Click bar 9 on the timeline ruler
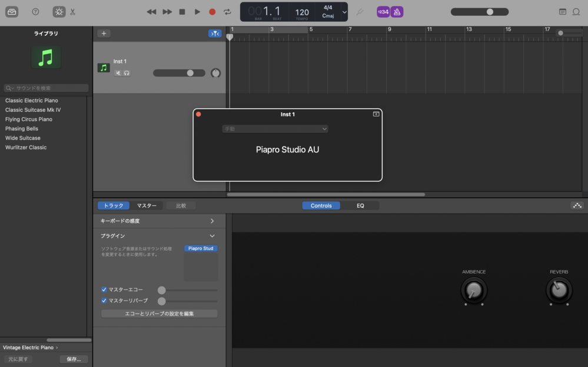The image size is (588, 367). [x=389, y=29]
